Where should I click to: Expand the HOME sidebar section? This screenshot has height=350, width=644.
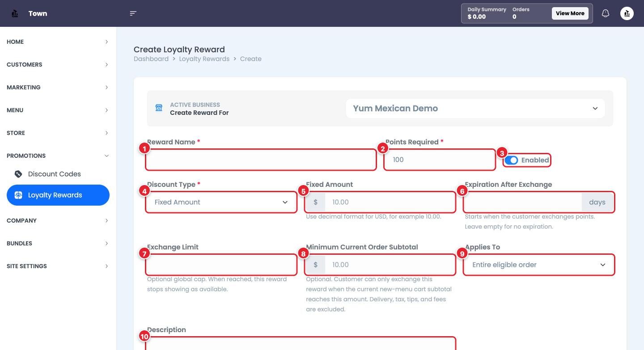[x=57, y=42]
